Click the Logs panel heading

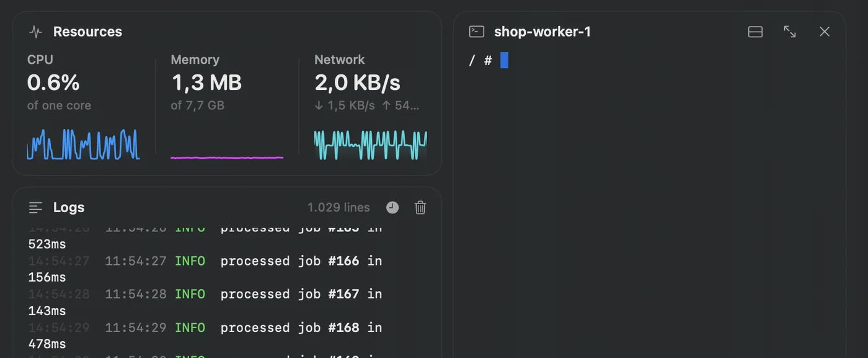coord(69,207)
